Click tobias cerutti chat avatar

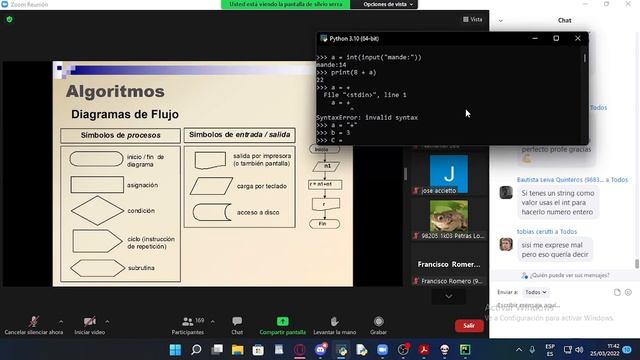point(506,244)
